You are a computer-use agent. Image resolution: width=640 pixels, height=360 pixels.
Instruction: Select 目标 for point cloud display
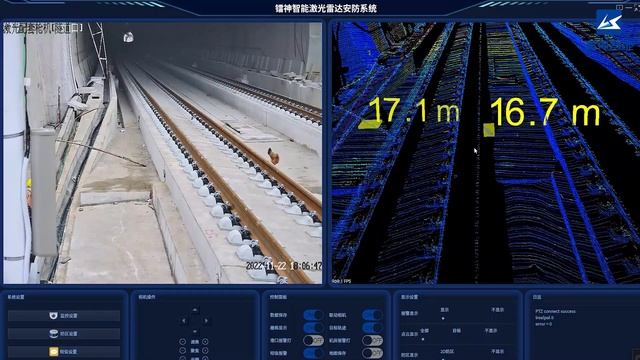pyautogui.click(x=456, y=331)
